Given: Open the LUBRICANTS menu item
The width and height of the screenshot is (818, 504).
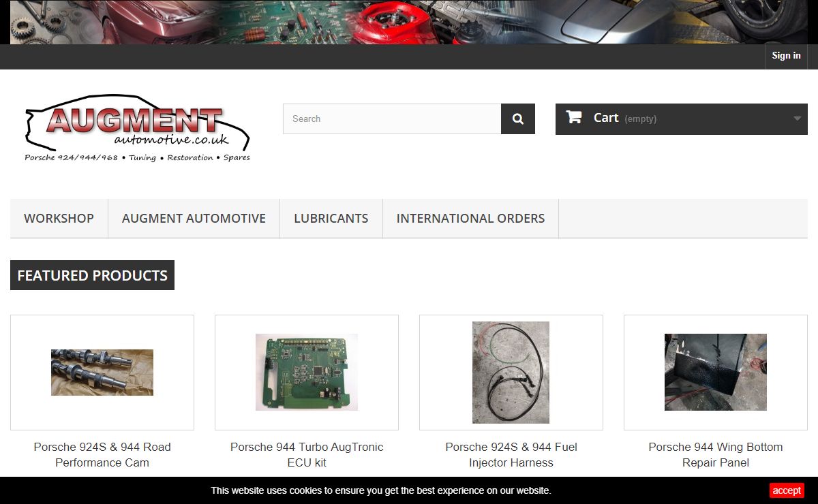Looking at the screenshot, I should coord(331,219).
